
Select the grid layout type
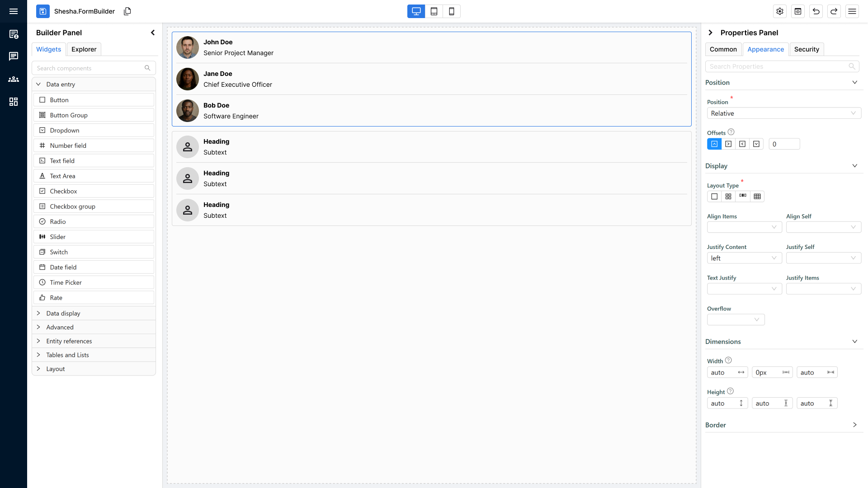[x=729, y=197]
